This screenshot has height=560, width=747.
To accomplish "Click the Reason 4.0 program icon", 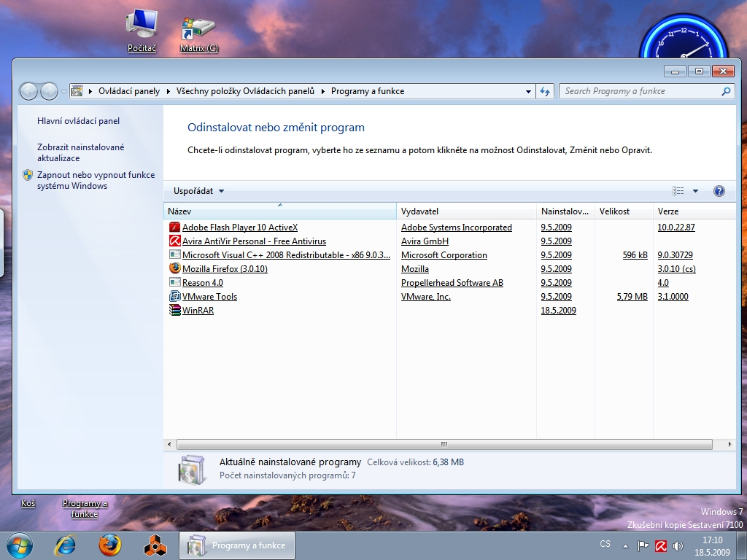I will tap(175, 282).
